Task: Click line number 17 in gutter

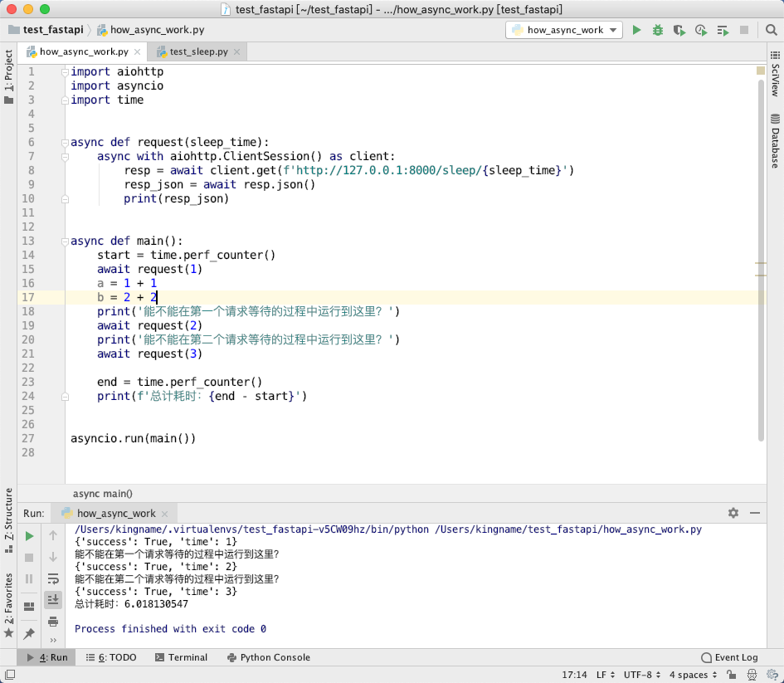Action: pos(28,297)
